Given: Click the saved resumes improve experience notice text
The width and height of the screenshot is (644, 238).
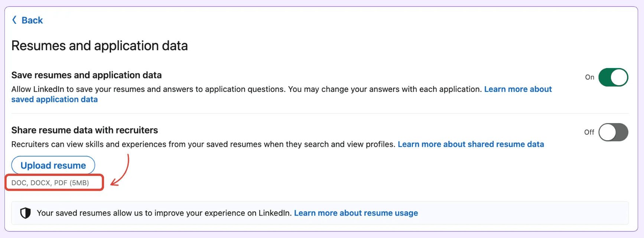Looking at the screenshot, I should [164, 213].
